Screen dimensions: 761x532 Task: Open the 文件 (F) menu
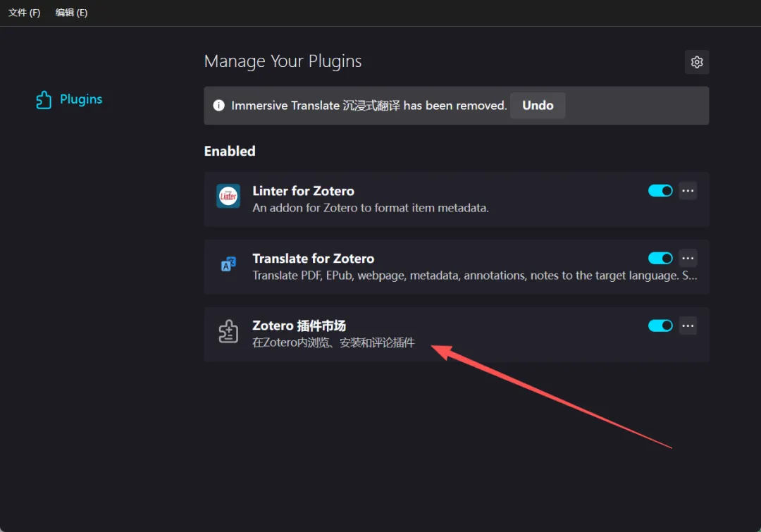click(x=24, y=13)
